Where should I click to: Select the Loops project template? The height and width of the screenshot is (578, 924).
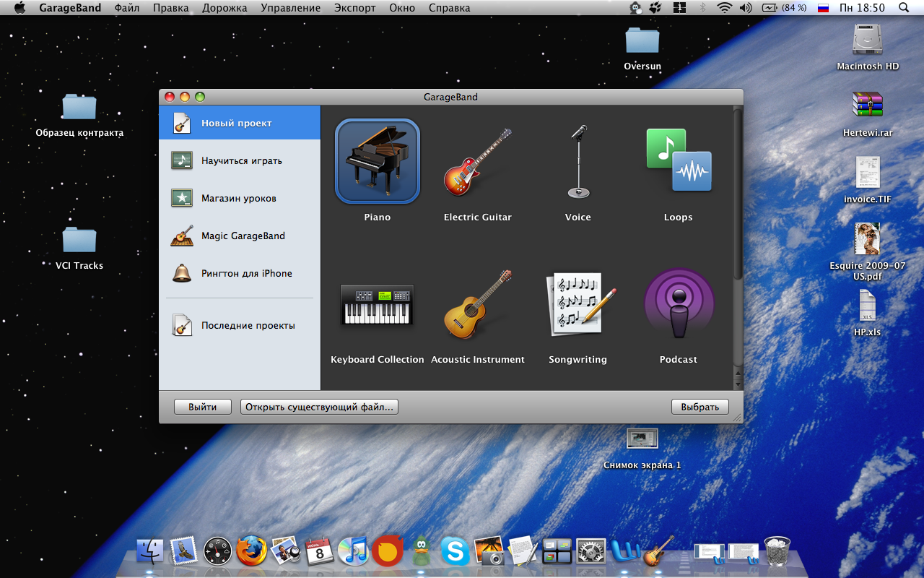pos(679,160)
